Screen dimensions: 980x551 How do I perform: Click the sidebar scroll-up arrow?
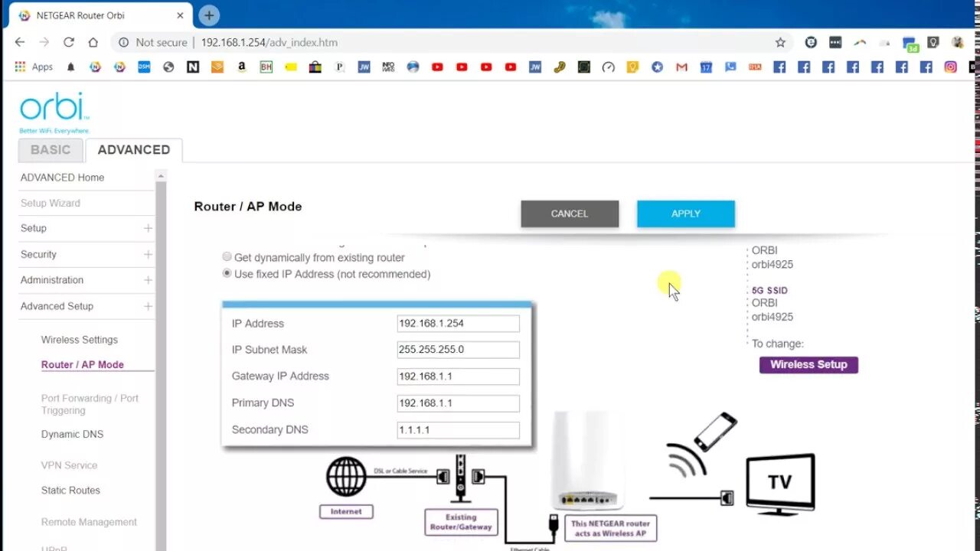pyautogui.click(x=161, y=177)
